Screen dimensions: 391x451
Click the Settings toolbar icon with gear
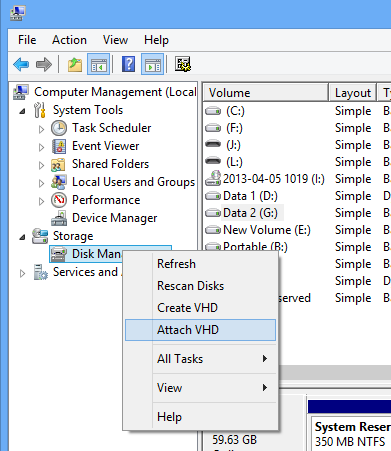click(183, 64)
